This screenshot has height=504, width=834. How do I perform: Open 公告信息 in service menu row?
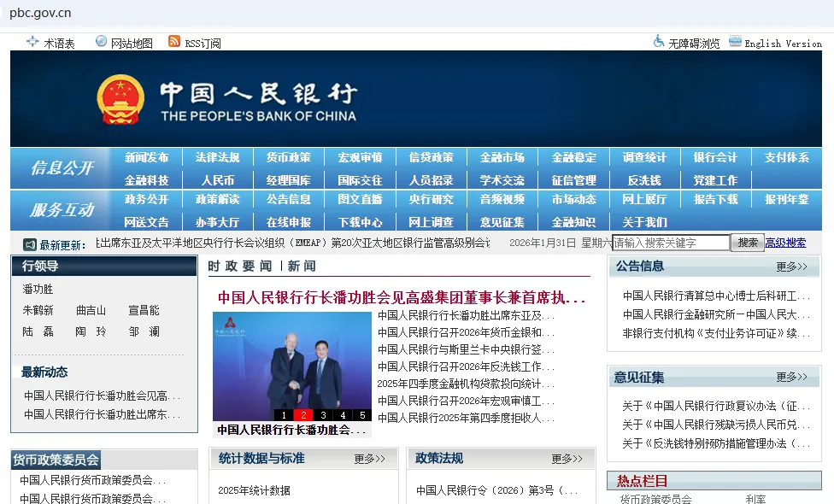pos(288,199)
